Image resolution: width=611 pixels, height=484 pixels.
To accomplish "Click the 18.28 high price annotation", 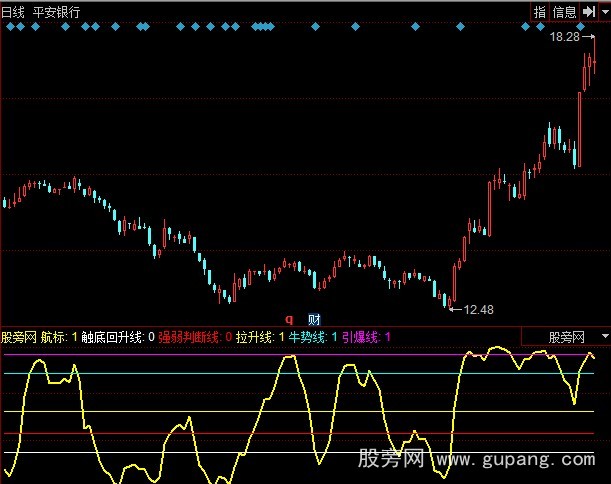I will (564, 37).
